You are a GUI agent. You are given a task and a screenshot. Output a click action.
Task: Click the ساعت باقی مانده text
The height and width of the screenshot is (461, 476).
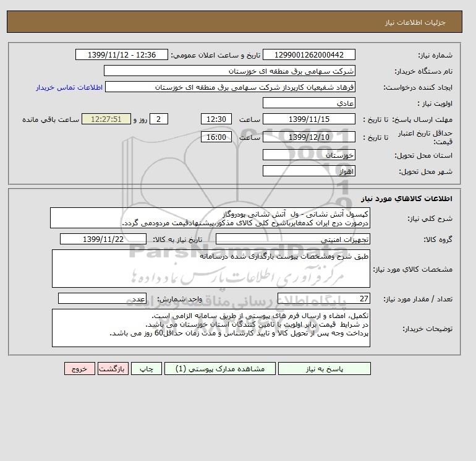pyautogui.click(x=51, y=119)
